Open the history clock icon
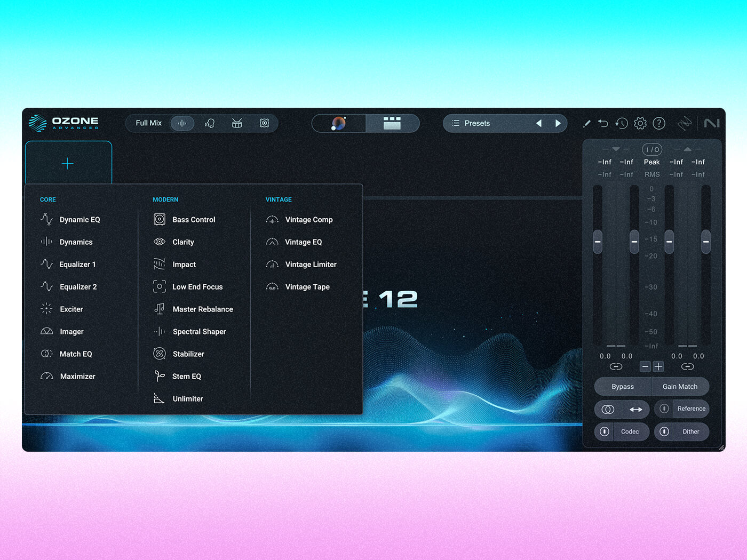The height and width of the screenshot is (560, 747). 621,123
